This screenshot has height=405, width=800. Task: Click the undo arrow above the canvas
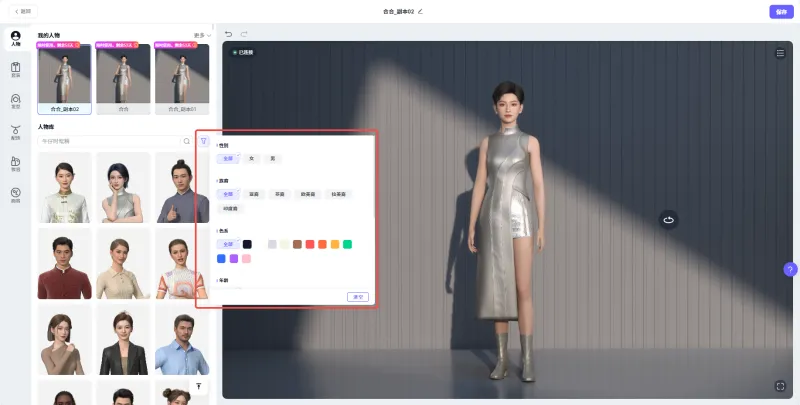click(229, 34)
